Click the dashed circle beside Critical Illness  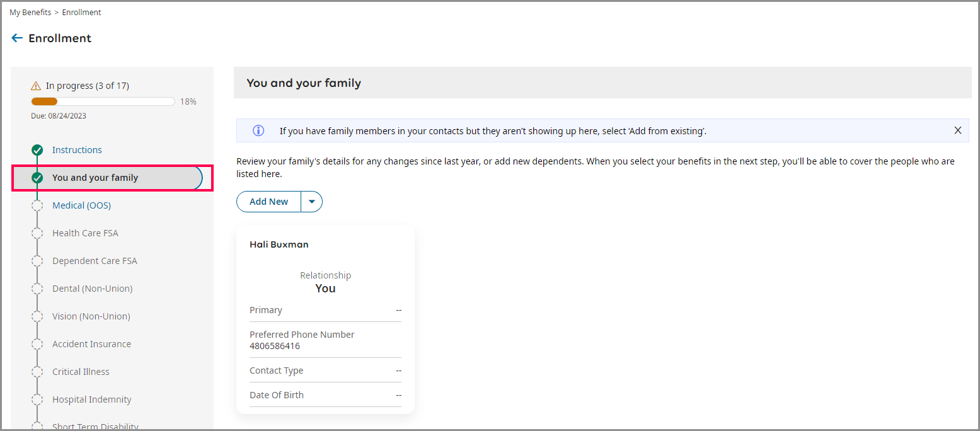pos(37,372)
